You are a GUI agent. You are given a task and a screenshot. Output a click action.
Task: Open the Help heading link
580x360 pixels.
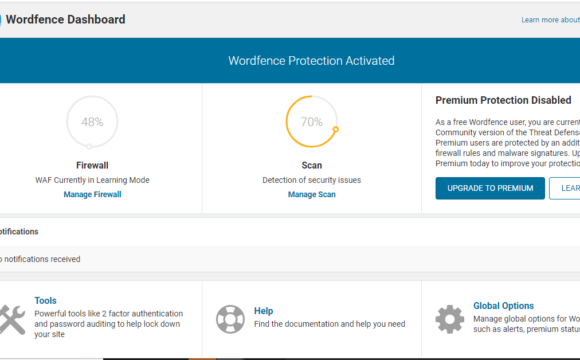263,311
